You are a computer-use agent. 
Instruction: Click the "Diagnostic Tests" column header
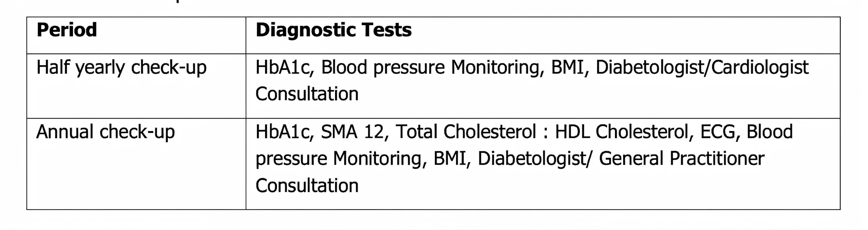[333, 30]
